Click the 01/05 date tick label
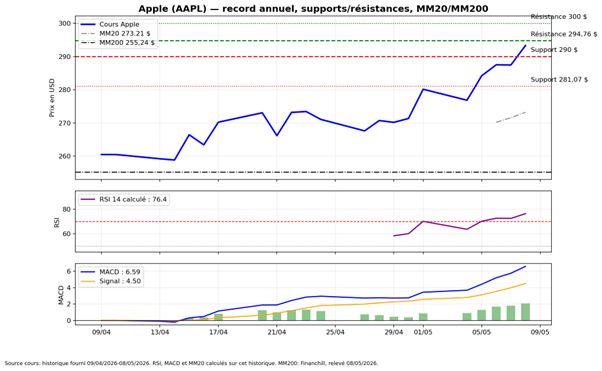602x371 pixels. [x=423, y=332]
